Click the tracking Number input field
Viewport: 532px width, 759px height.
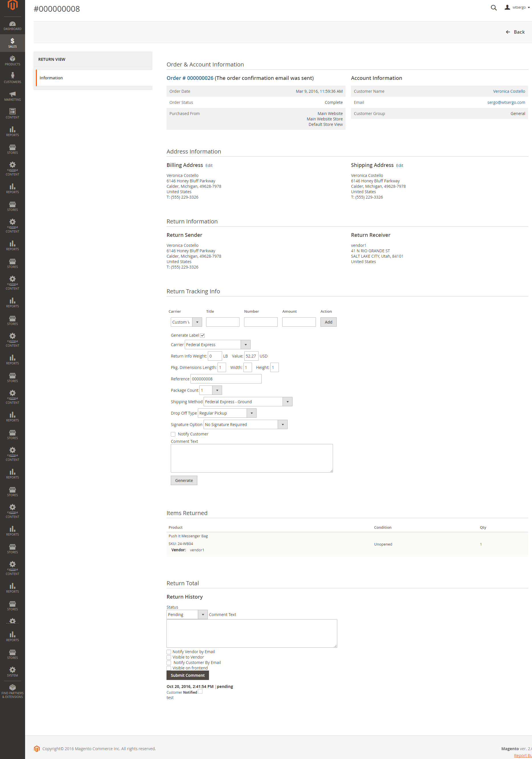coord(261,322)
